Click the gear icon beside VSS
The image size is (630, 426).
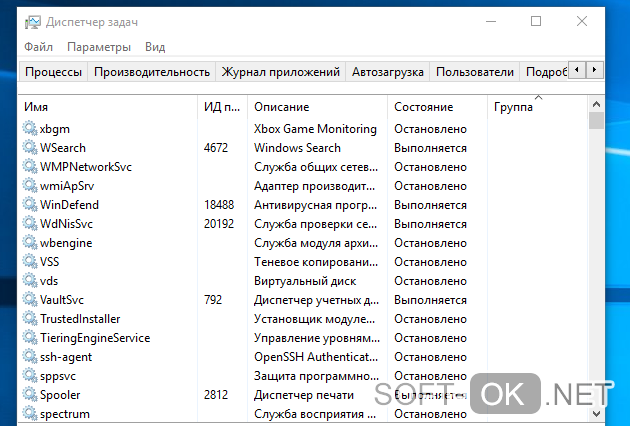click(x=30, y=262)
